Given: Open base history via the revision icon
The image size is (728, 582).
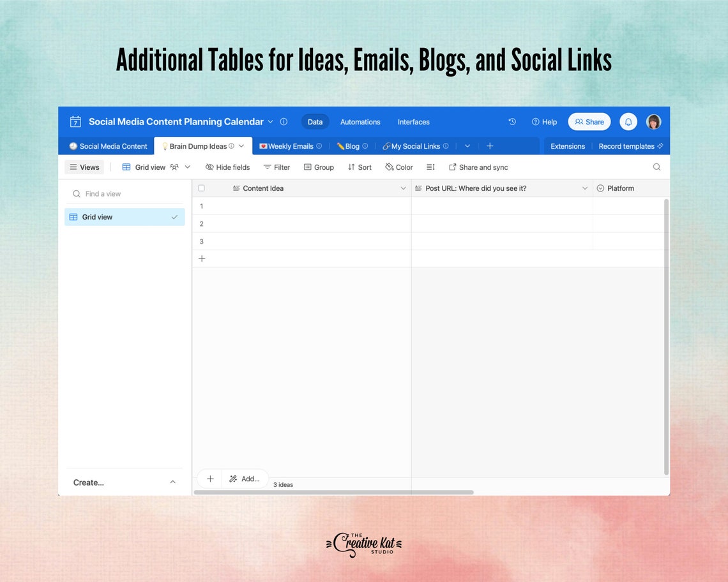Looking at the screenshot, I should tap(512, 121).
